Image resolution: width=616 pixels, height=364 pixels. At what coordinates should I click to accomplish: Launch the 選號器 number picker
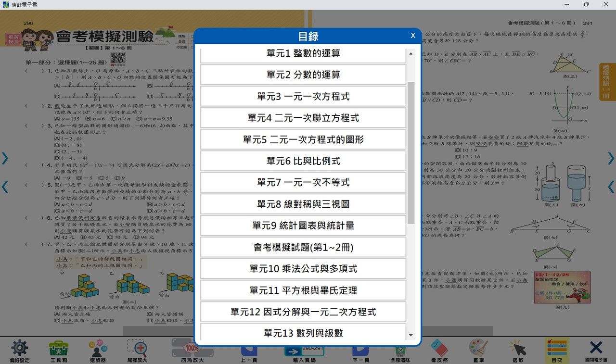point(98,349)
